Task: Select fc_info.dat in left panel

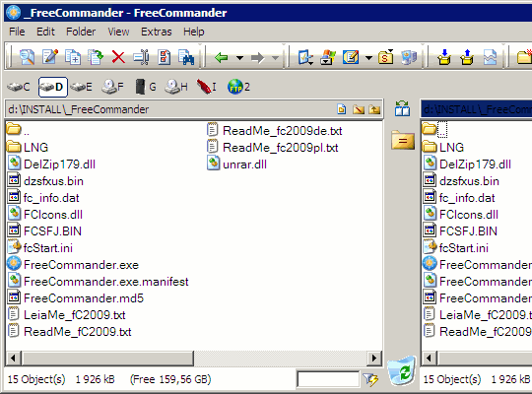Action: tap(43, 198)
